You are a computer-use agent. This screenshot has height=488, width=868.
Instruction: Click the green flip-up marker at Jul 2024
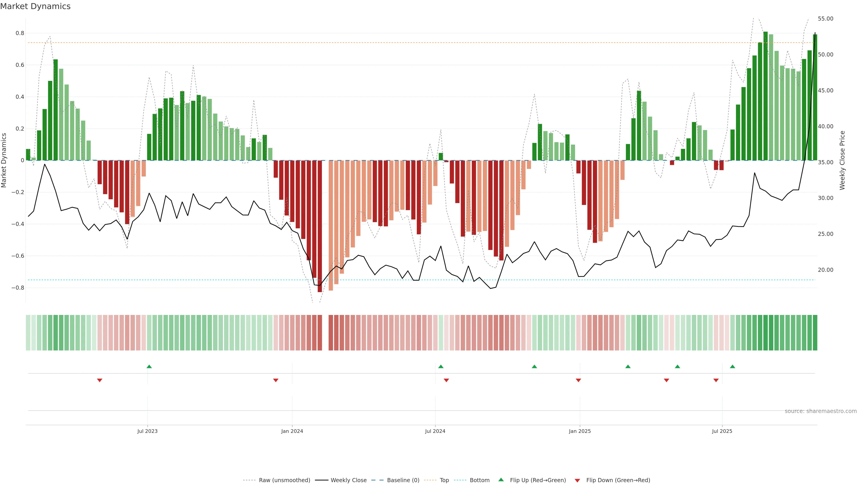(441, 366)
